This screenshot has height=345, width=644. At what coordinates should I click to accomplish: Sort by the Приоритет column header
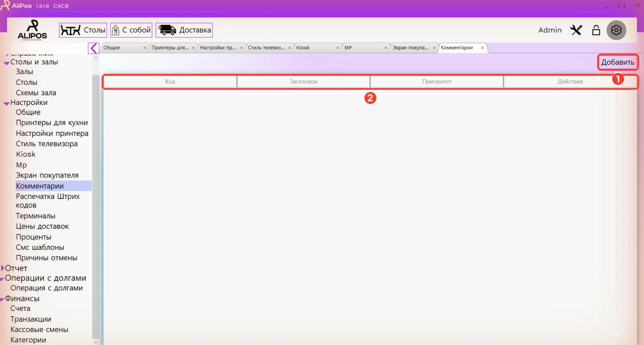tap(437, 81)
